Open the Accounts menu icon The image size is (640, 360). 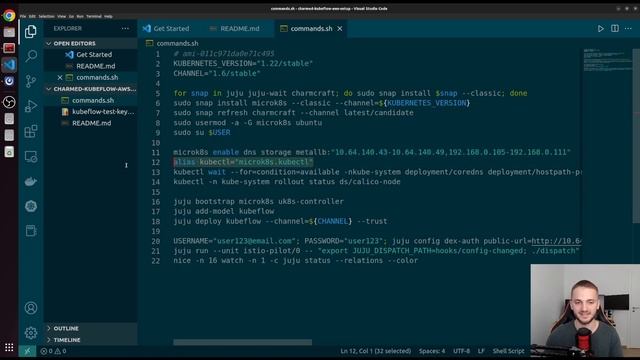(31, 308)
